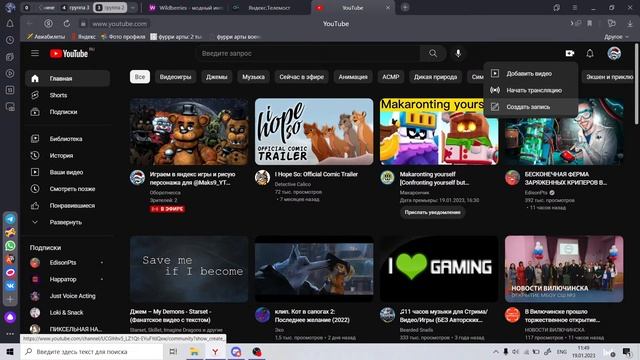Open the Новости Вилючинска thumbnail
Viewport: 640px width, 360px height.
(564, 269)
